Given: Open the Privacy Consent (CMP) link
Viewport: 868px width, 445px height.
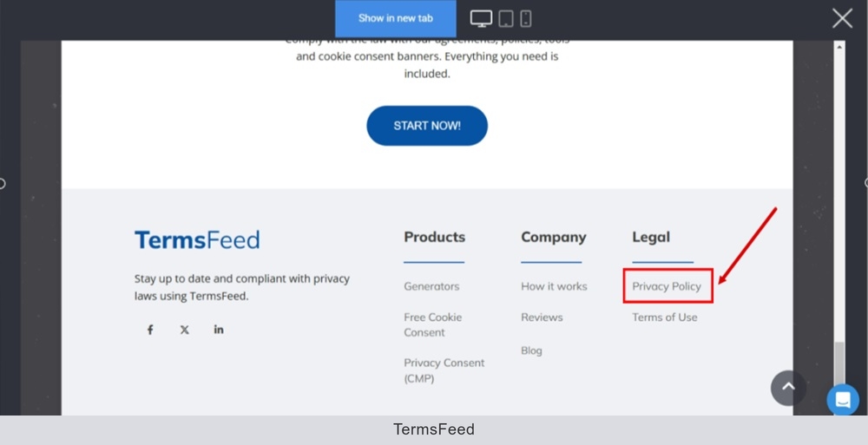Looking at the screenshot, I should click(x=444, y=371).
